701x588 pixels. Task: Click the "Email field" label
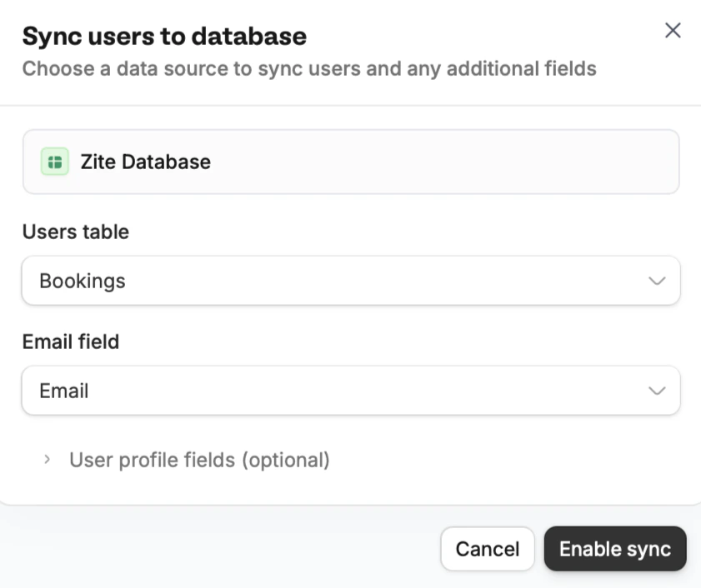[x=71, y=341]
